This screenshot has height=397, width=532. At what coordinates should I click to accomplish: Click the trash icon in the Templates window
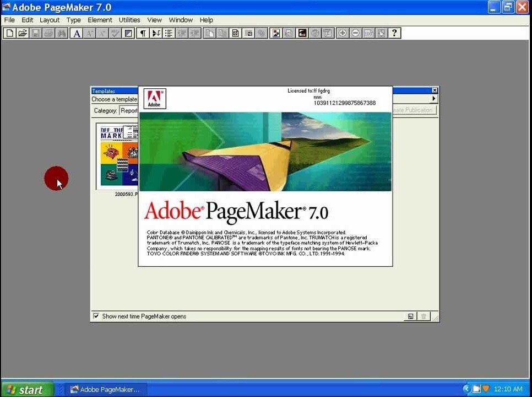click(423, 316)
